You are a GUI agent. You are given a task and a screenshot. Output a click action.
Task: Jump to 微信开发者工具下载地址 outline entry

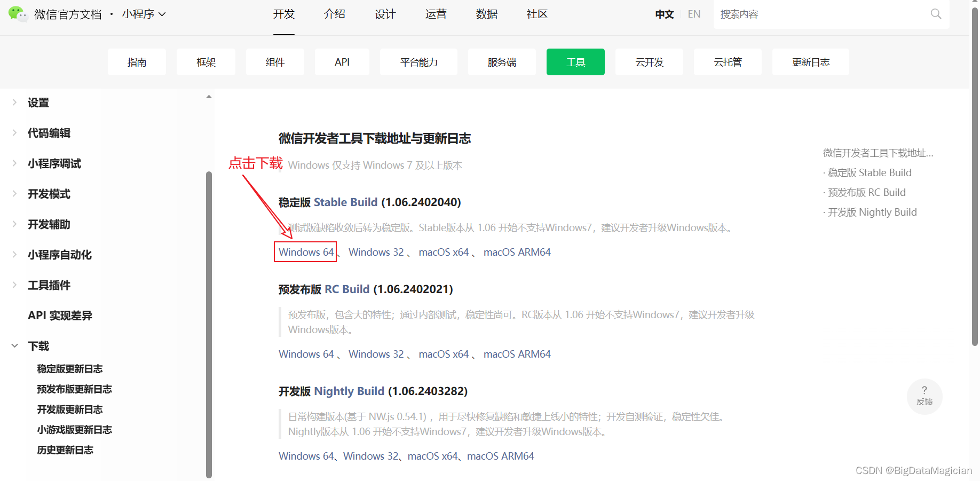[x=879, y=153]
